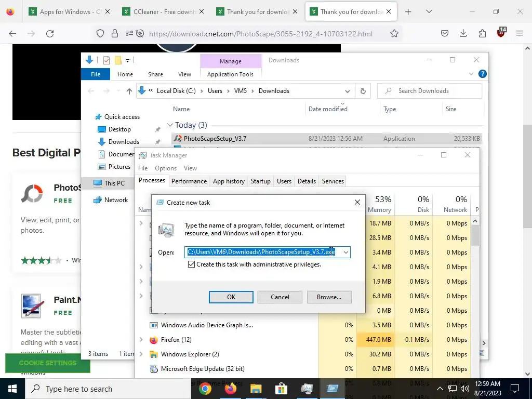Open the notification center icon
532x399 pixels.
click(515, 389)
